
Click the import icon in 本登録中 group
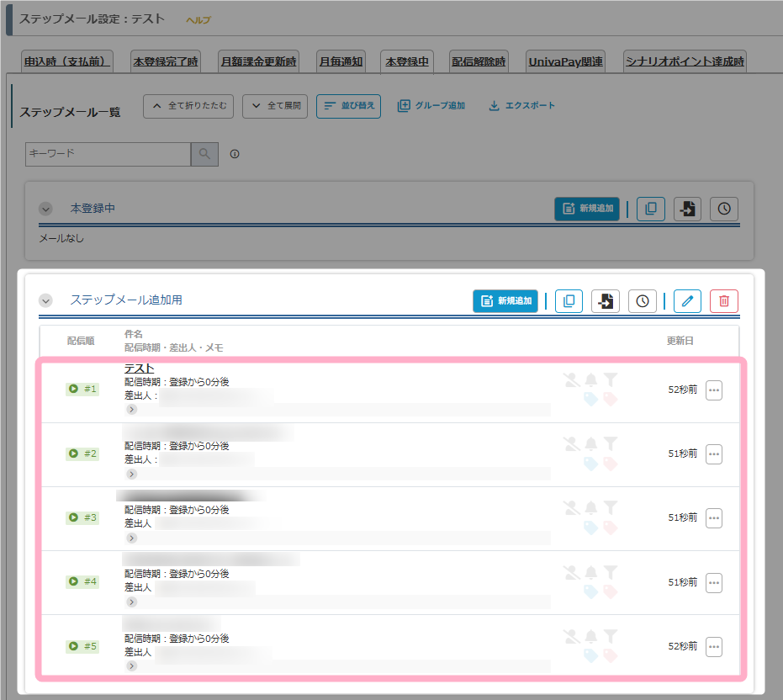click(687, 209)
